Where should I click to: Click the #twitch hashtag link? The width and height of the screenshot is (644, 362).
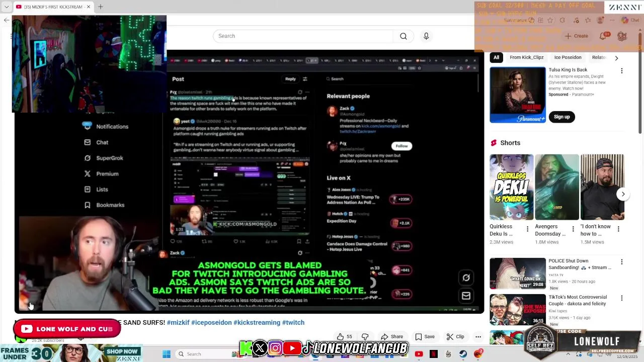(x=293, y=323)
